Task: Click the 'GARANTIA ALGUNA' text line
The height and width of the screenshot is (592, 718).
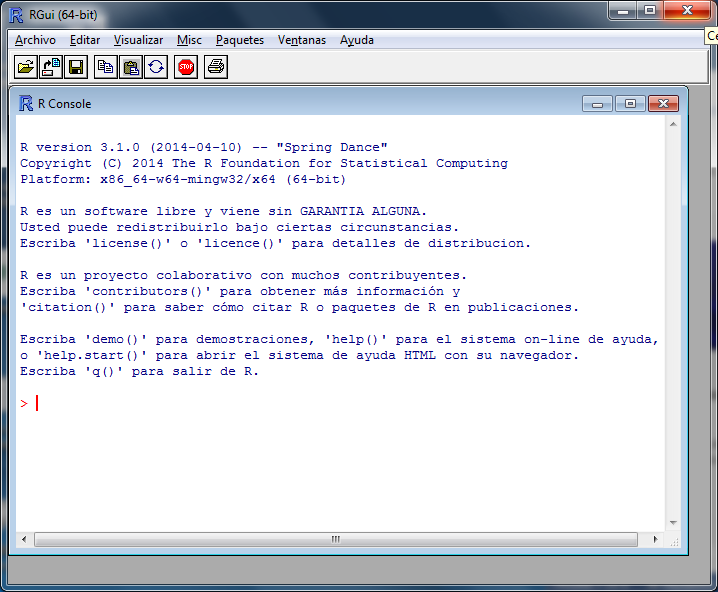Action: (x=223, y=211)
